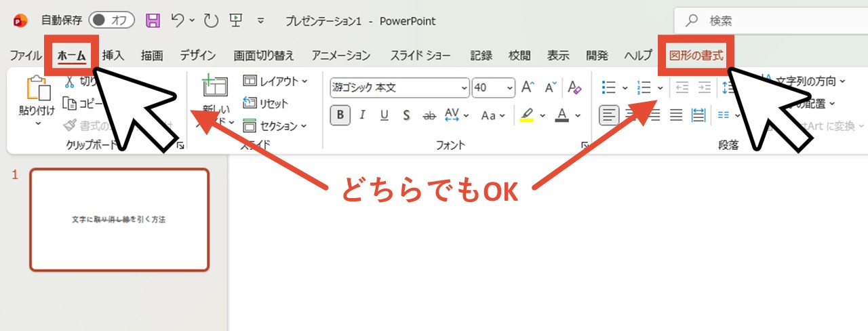This screenshot has width=868, height=331.
Task: Switch to the Shape Format (図形の書式) tab
Action: tap(696, 56)
